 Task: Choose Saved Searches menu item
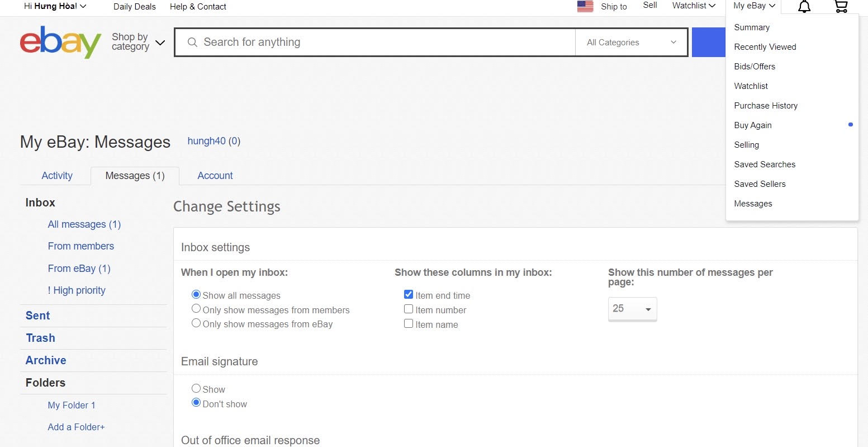point(765,164)
